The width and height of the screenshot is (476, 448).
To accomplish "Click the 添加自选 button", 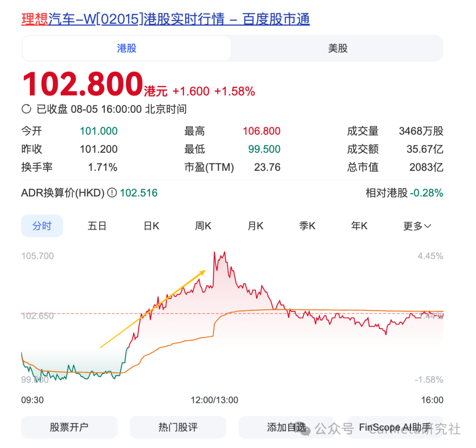I will click(286, 427).
